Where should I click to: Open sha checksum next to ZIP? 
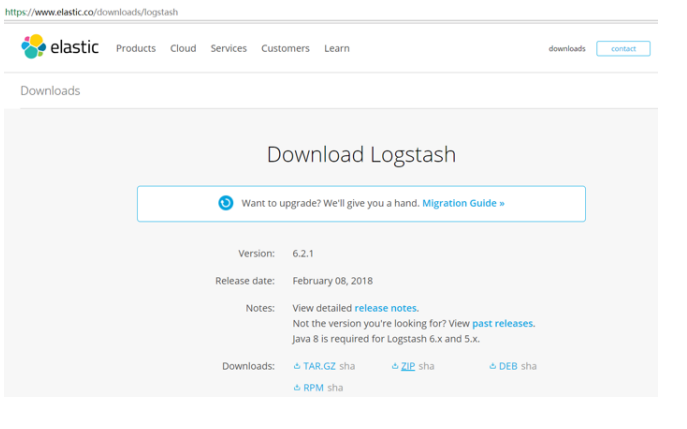(x=427, y=366)
